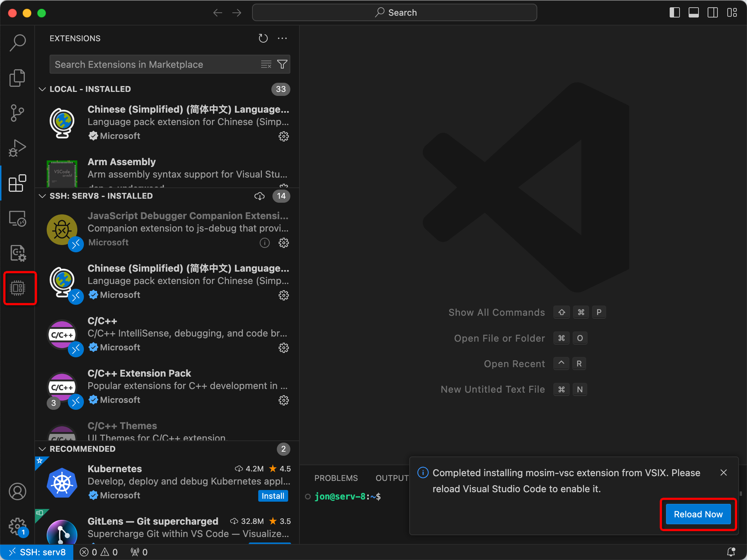Click the Reload Now button

(698, 514)
